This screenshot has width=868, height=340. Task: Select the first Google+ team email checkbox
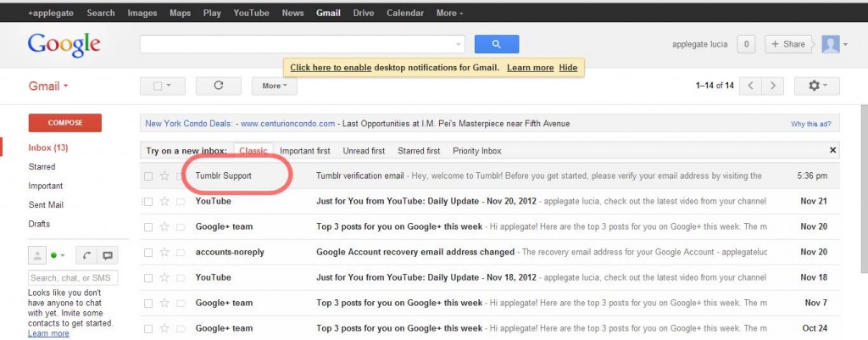tap(147, 227)
